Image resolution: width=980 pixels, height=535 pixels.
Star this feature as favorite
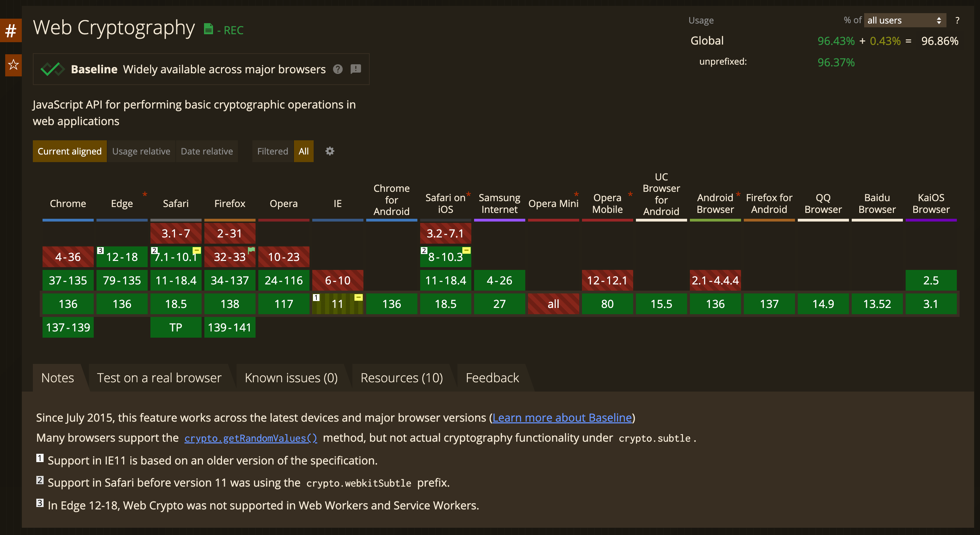tap(13, 65)
